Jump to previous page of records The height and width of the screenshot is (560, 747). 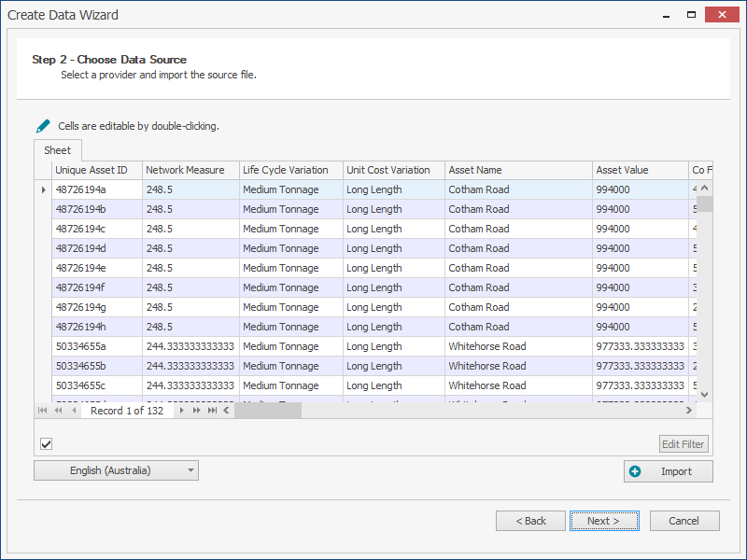pyautogui.click(x=58, y=410)
